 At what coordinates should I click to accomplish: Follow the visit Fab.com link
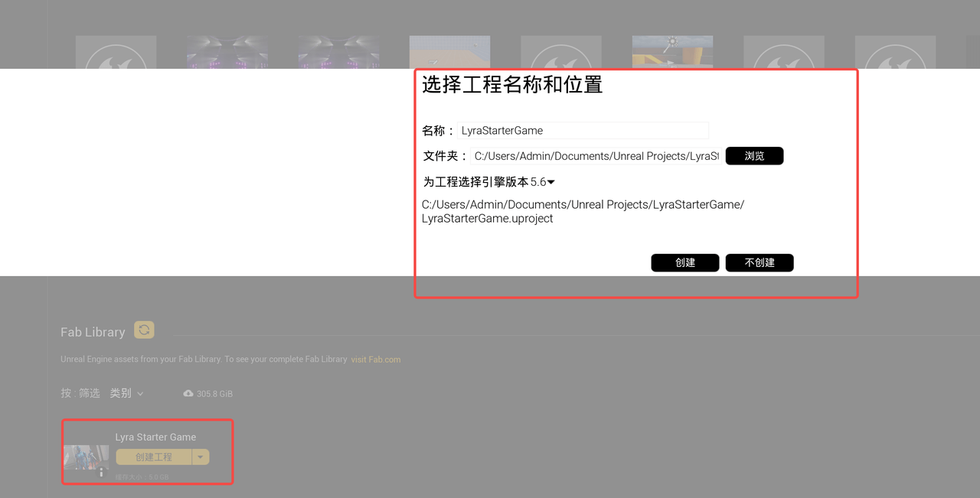click(x=375, y=360)
